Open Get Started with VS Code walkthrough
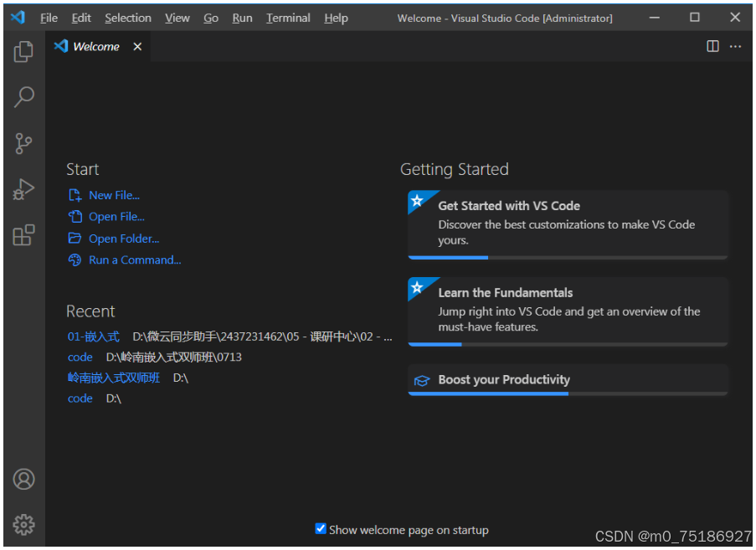 [568, 224]
